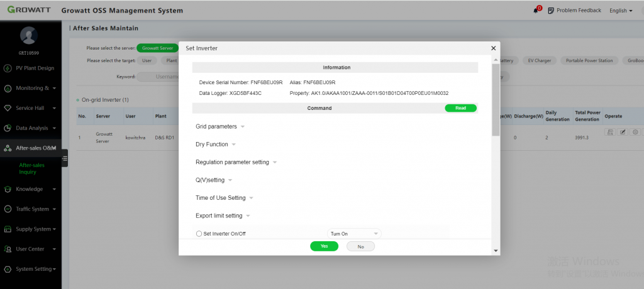Click the Daily Generation column header

pos(557,116)
